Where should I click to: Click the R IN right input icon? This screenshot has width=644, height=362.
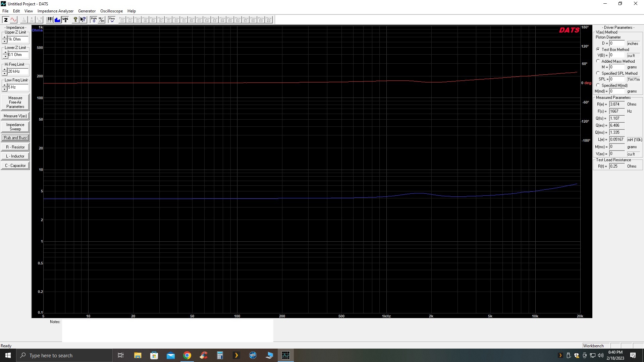[32, 20]
